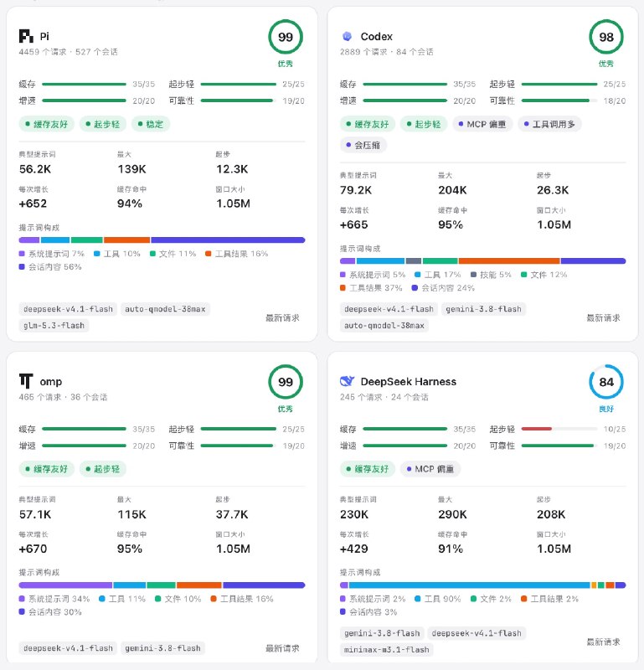The width and height of the screenshot is (644, 670).
Task: Click the 稳定 tag in the Pi card
Action: (151, 124)
